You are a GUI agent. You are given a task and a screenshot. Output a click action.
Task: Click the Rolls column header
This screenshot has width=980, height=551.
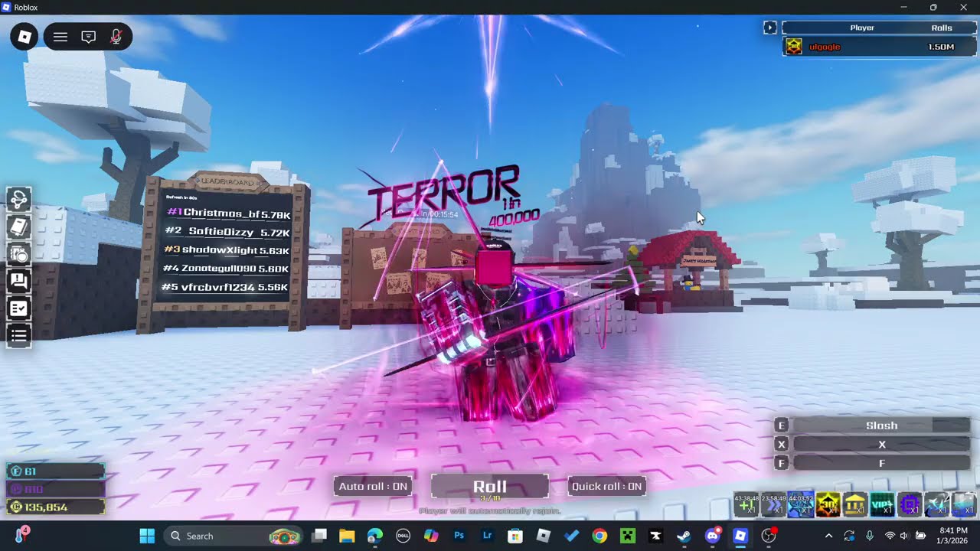(942, 28)
